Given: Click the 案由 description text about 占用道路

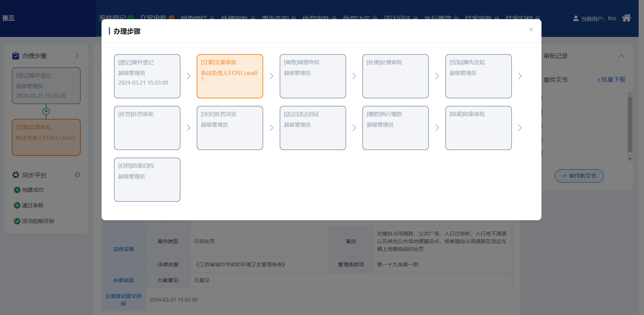Looking at the screenshot, I should [442, 241].
